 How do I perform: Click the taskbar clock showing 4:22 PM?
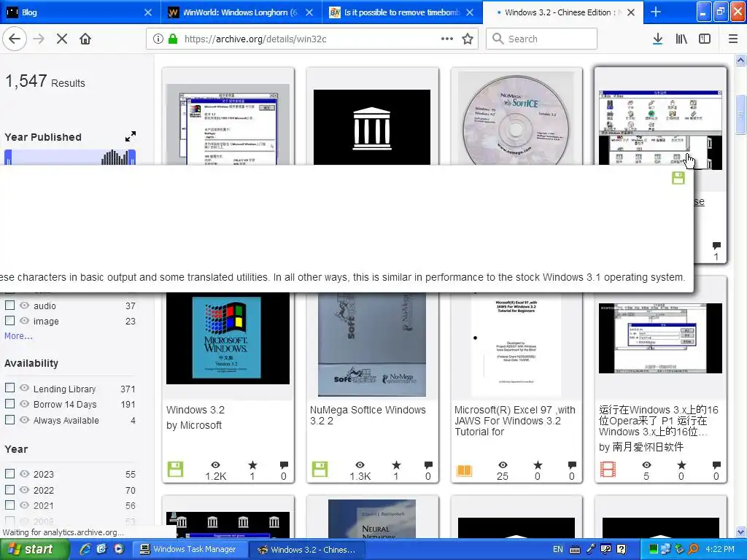click(x=720, y=550)
